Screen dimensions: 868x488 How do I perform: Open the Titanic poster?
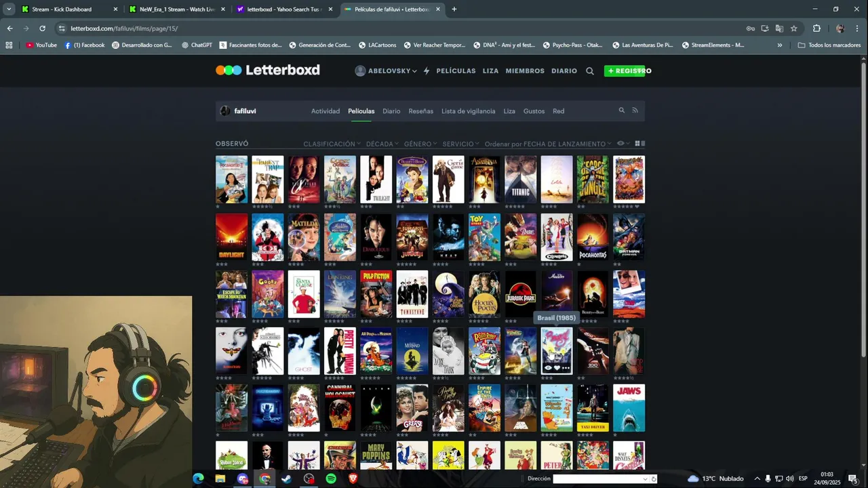point(521,180)
